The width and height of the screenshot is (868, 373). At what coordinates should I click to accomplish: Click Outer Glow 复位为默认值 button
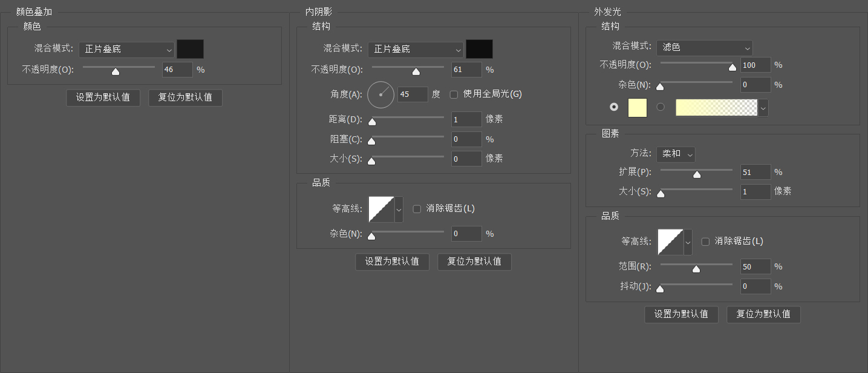(764, 315)
